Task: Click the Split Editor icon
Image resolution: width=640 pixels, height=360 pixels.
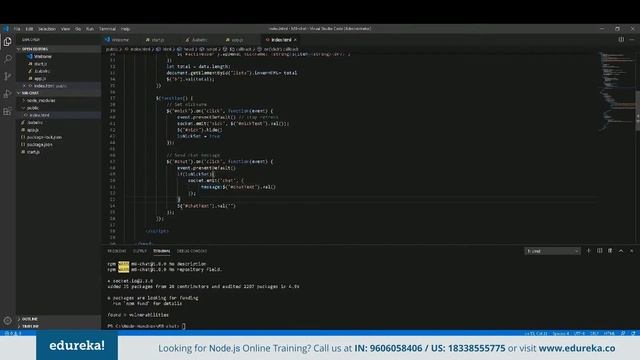Action: (x=621, y=40)
